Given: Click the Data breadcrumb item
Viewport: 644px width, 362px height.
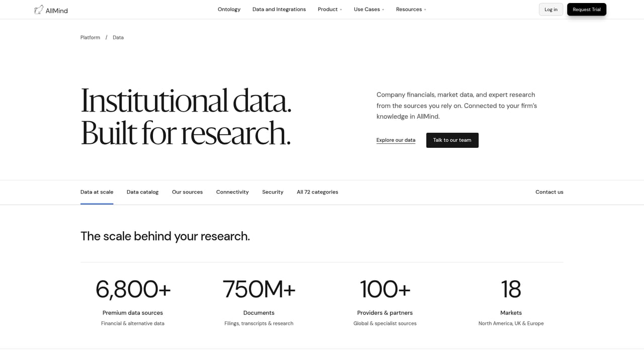Looking at the screenshot, I should pyautogui.click(x=118, y=38).
